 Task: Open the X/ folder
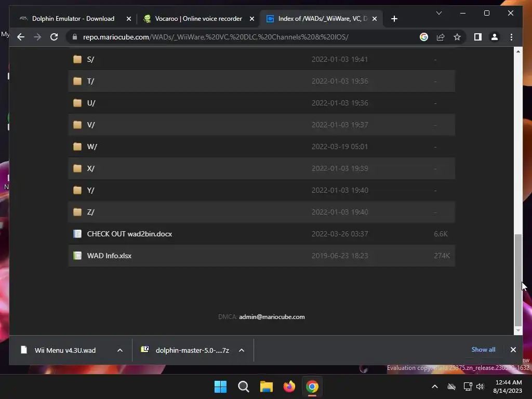pyautogui.click(x=90, y=168)
